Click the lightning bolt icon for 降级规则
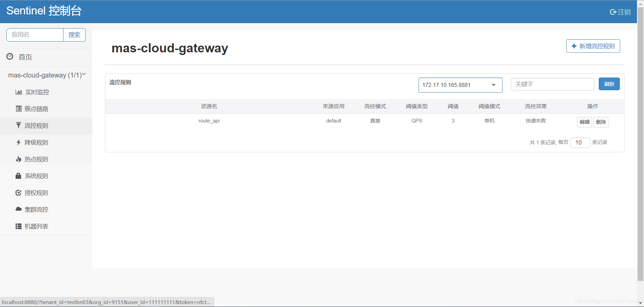 [18, 142]
